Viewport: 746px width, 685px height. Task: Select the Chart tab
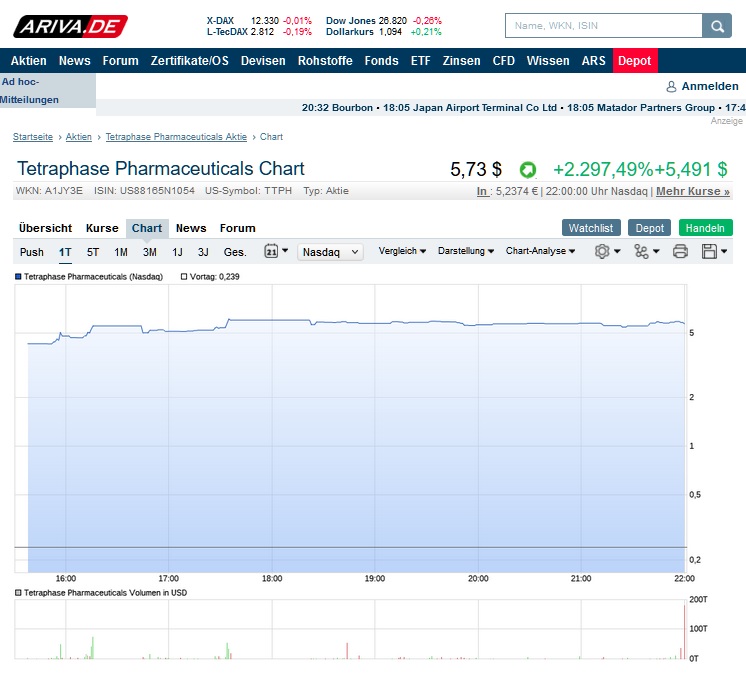(147, 228)
